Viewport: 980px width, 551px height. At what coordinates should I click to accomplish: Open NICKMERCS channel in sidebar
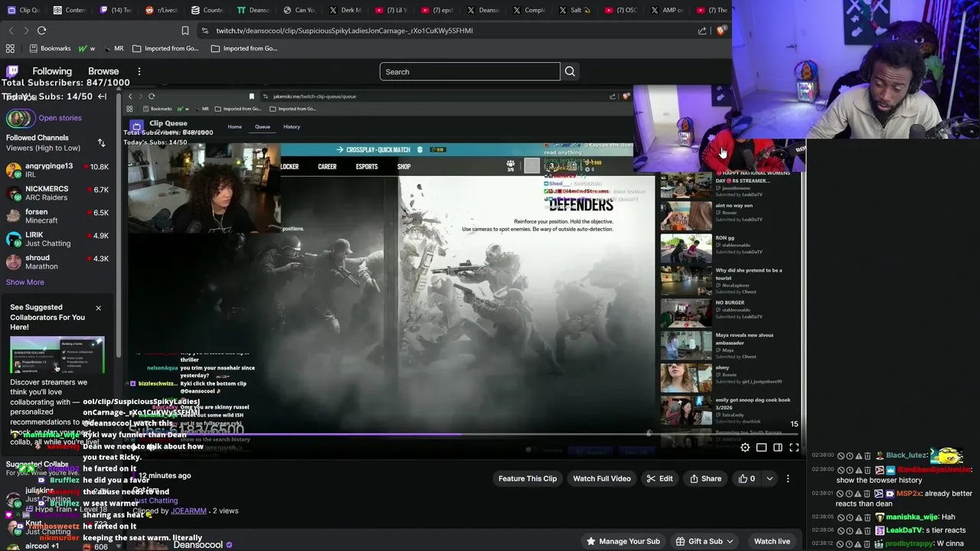[x=58, y=193]
